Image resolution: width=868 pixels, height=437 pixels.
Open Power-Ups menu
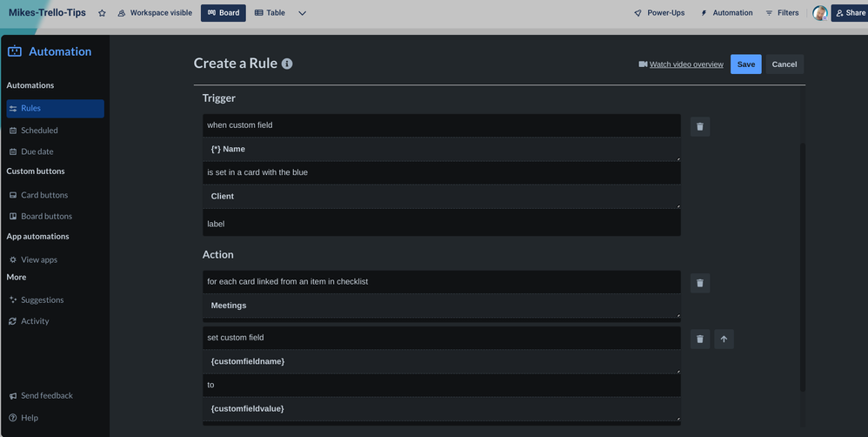click(x=659, y=13)
